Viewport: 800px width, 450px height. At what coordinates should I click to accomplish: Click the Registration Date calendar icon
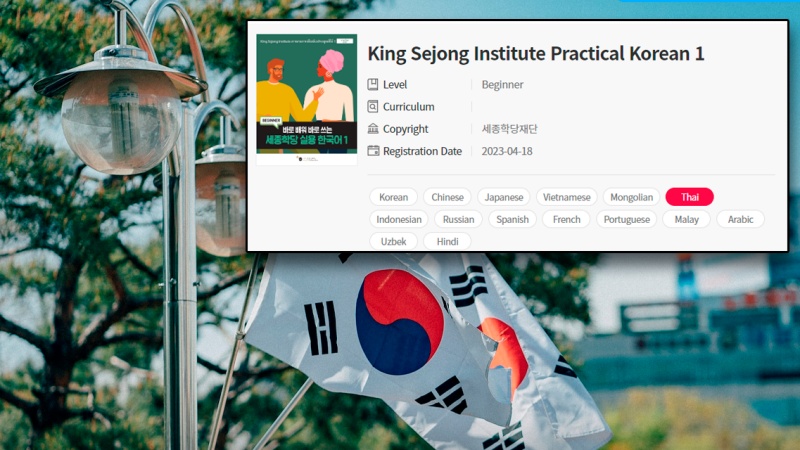click(x=373, y=151)
